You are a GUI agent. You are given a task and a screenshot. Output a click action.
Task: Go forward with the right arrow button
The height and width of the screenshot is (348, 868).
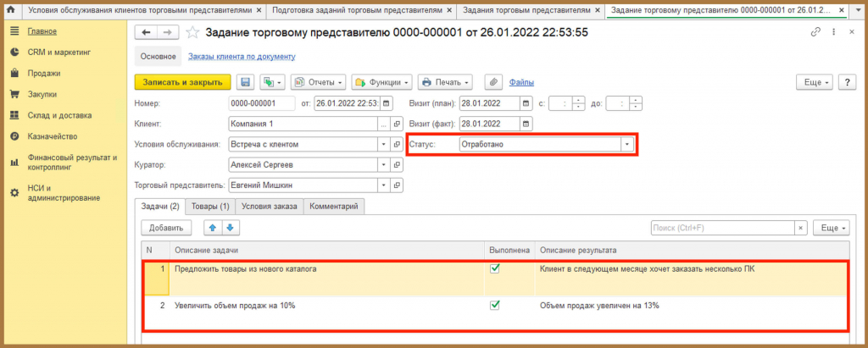tap(168, 33)
